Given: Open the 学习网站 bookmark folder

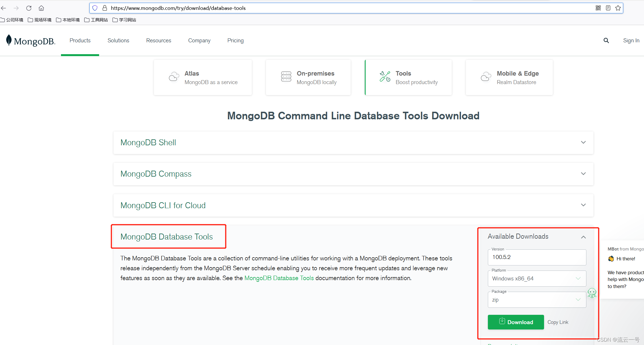Looking at the screenshot, I should (x=125, y=20).
